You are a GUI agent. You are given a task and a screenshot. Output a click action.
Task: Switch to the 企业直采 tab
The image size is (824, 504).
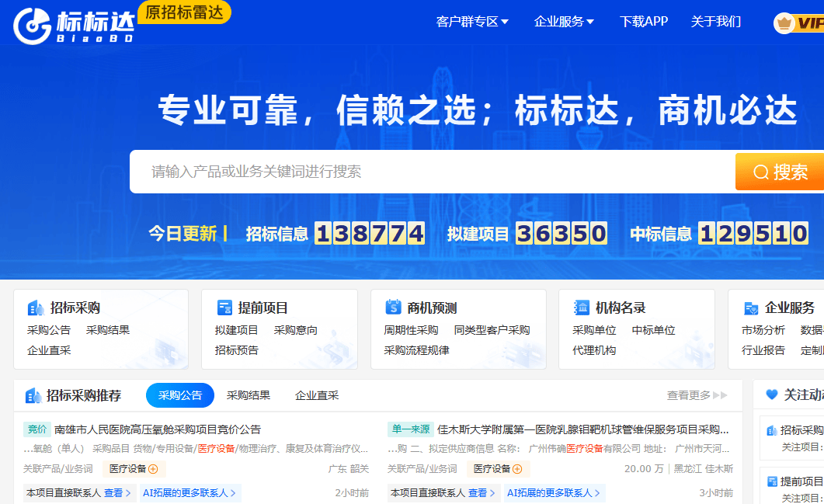point(317,395)
